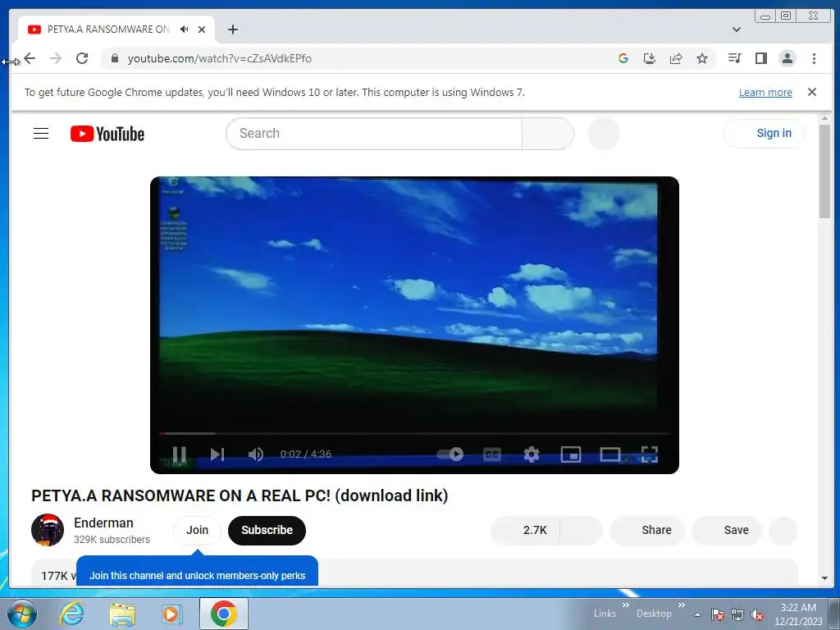This screenshot has height=630, width=840.
Task: Close the PETYA.A RANSOMWARE tab
Action: pos(202,30)
